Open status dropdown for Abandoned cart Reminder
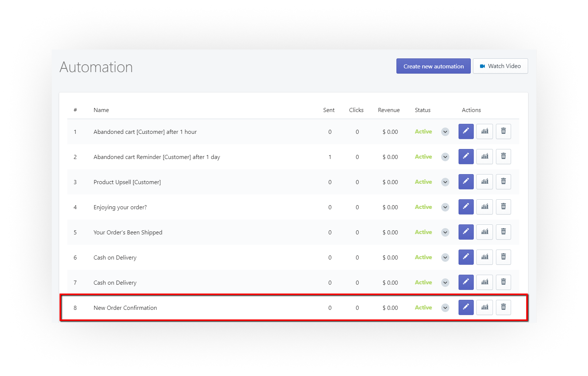Screen dimensions: 588x376 pos(445,157)
